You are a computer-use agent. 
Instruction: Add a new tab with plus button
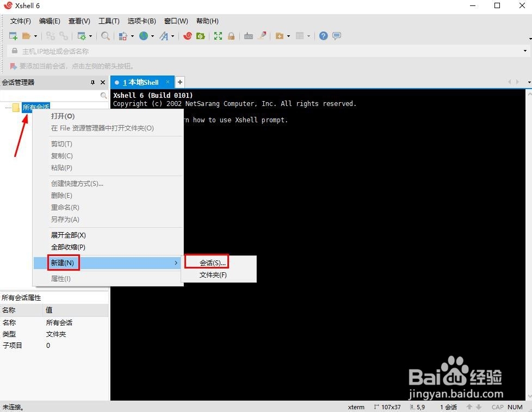180,82
